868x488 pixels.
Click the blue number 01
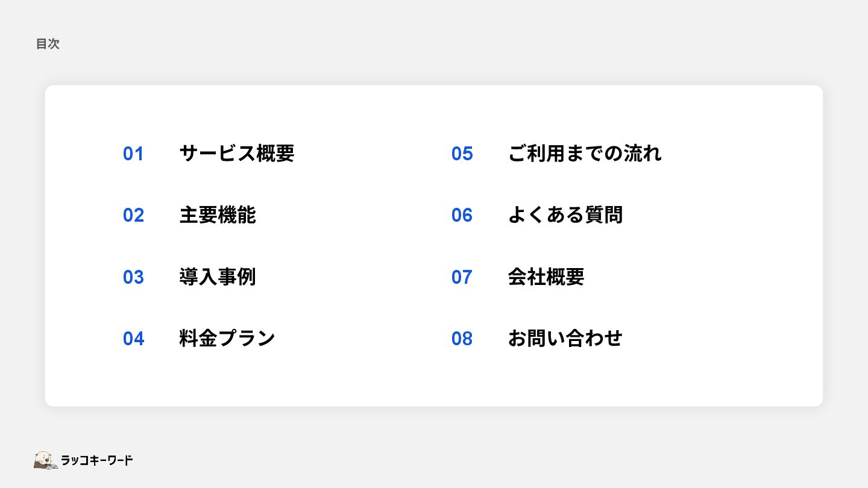click(133, 154)
